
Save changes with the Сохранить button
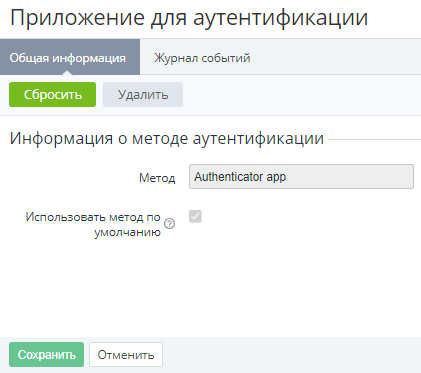[x=46, y=355]
